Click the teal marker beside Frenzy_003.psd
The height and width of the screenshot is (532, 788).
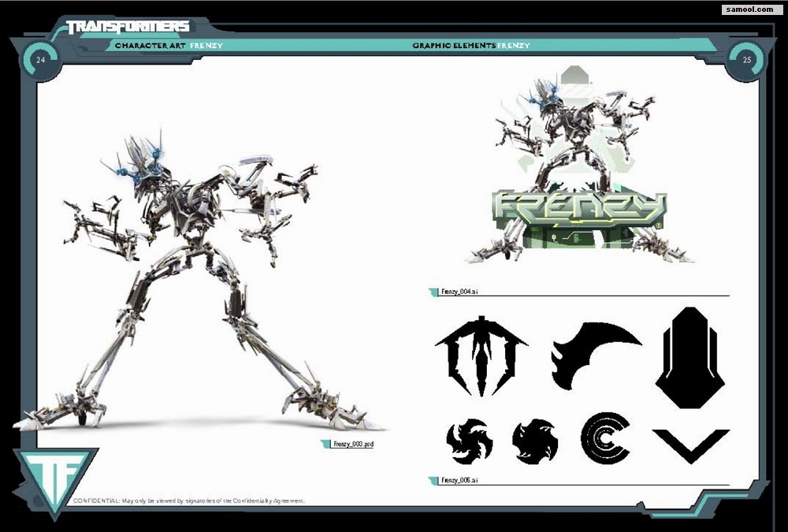click(325, 444)
